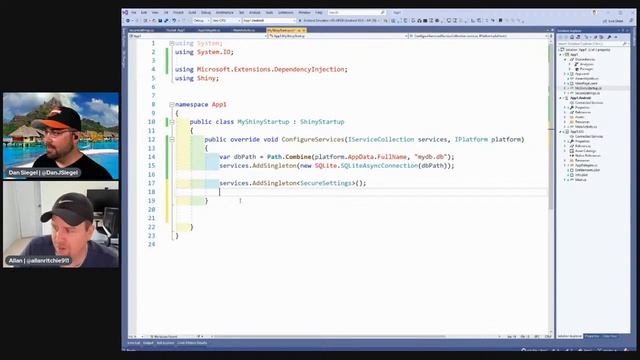Select MainPage.xaml in Solution Explorer
Viewport: 640px width, 360px height.
tap(586, 83)
